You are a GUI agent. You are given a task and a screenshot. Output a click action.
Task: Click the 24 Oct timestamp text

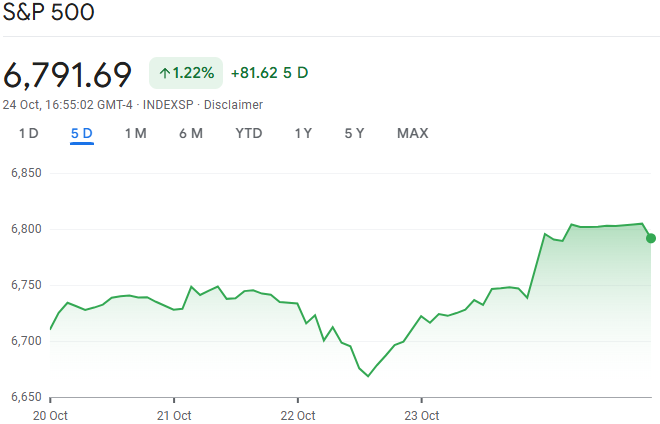tap(67, 104)
